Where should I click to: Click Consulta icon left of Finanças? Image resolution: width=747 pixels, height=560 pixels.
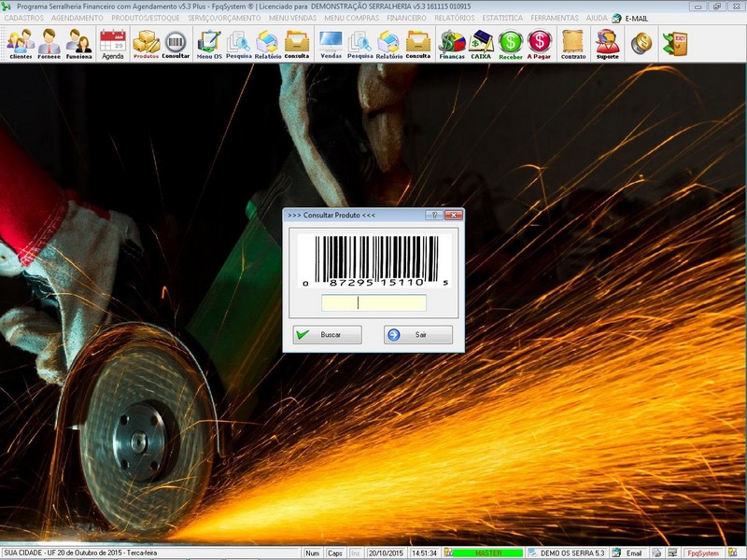point(418,44)
